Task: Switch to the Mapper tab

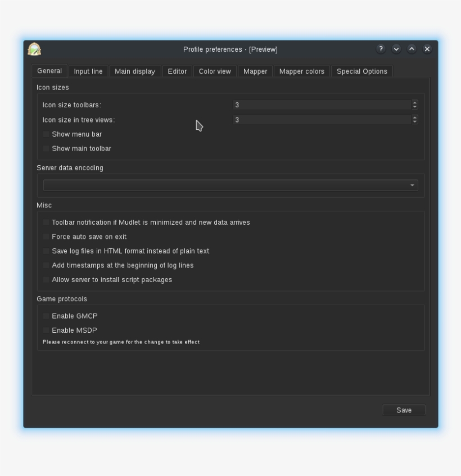Action: (255, 71)
